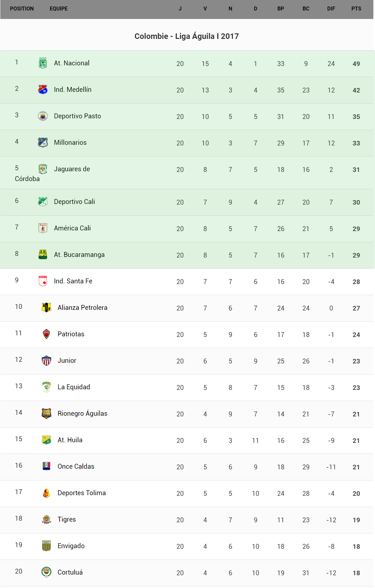The image size is (375, 588).
Task: Click the Alianza Petrolera crest
Action: [x=46, y=307]
